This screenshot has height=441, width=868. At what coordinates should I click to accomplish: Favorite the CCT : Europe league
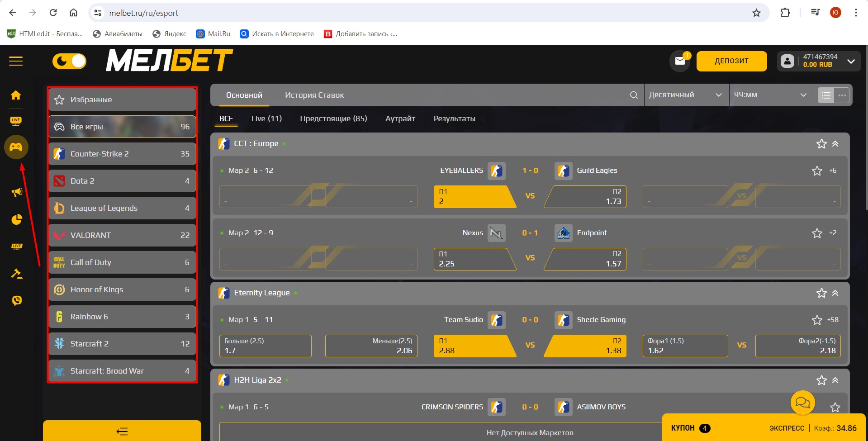click(821, 144)
